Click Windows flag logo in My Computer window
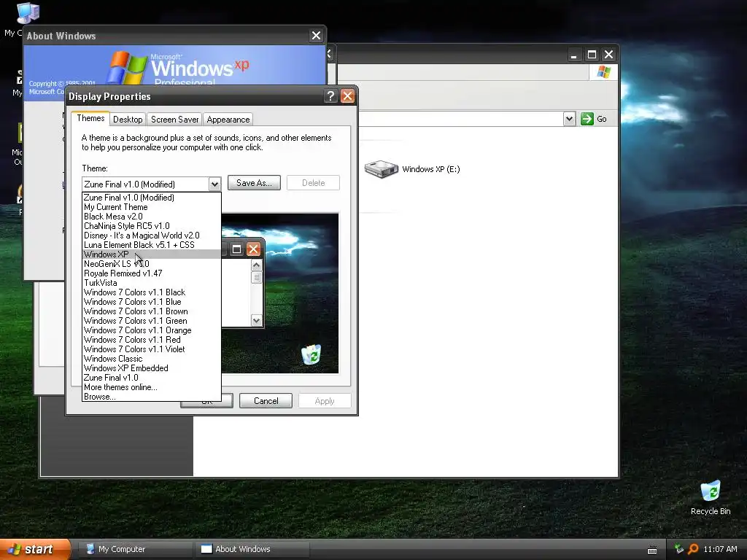This screenshot has width=747, height=560. (x=603, y=72)
